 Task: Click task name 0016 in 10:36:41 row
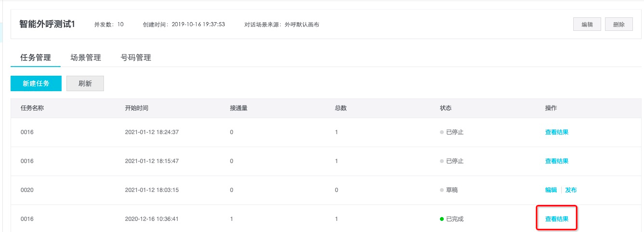(27, 219)
